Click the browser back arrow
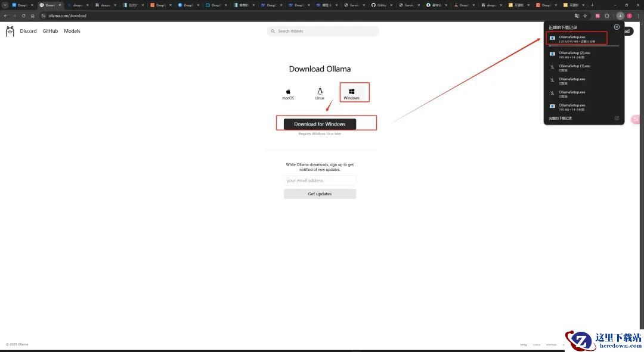 point(5,15)
